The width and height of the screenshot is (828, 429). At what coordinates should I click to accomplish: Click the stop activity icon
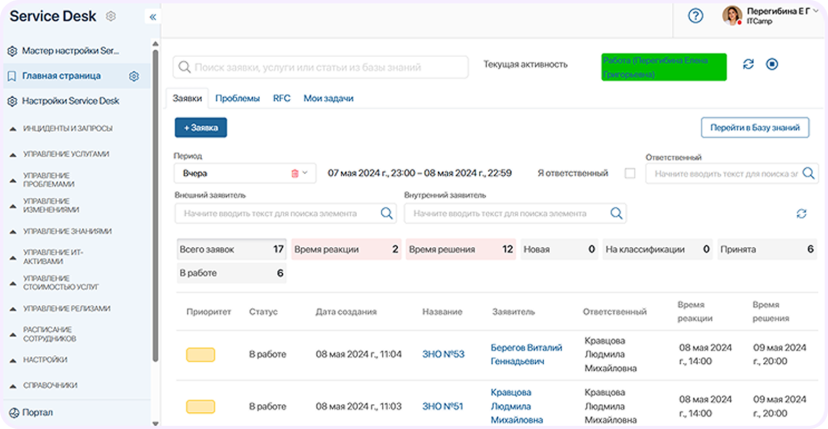[x=772, y=64]
